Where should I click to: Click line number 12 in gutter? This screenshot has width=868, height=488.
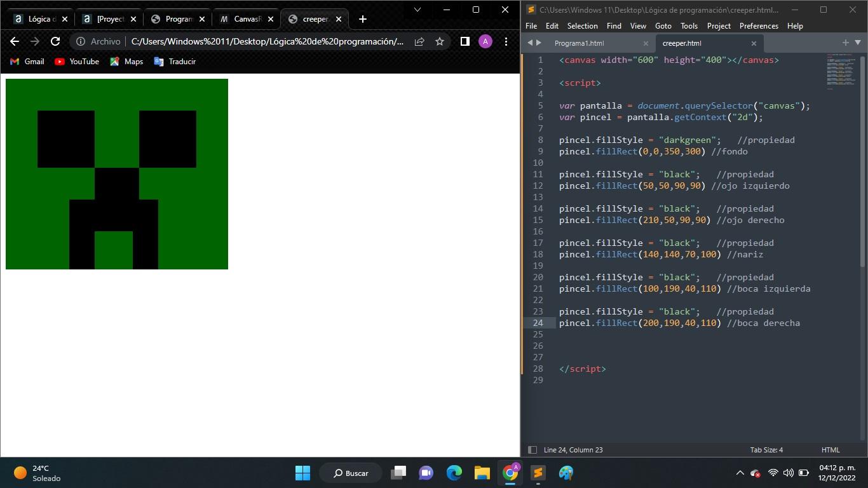coord(538,186)
